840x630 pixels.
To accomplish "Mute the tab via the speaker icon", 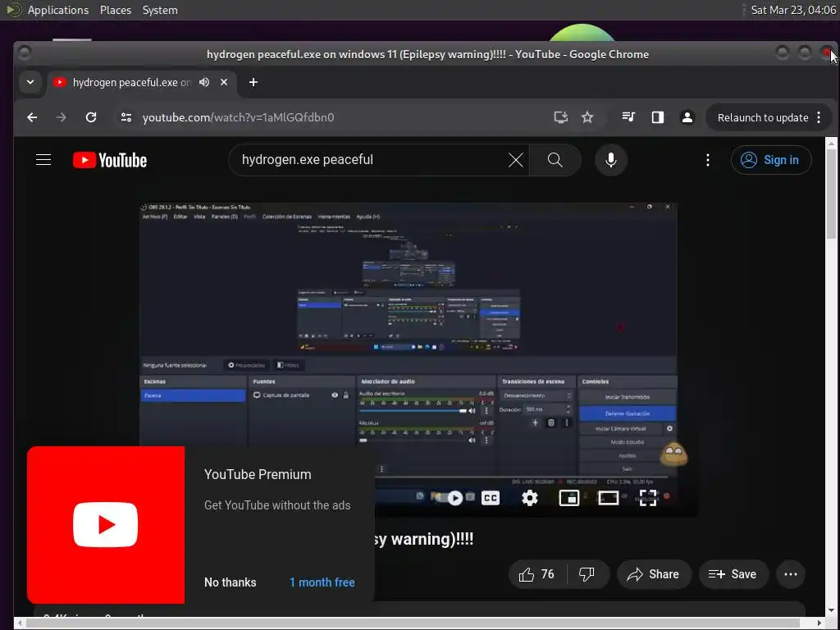I will coord(204,82).
